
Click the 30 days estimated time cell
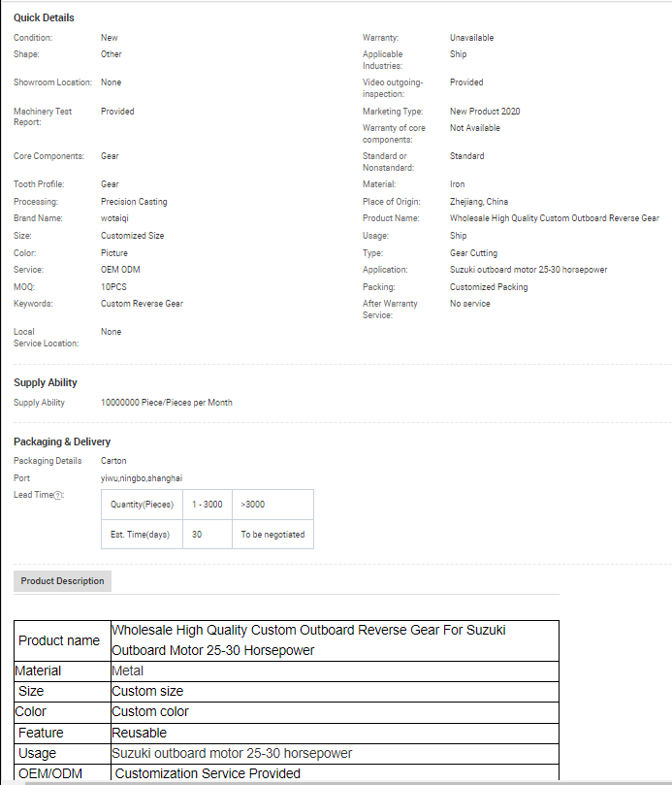[x=197, y=534]
